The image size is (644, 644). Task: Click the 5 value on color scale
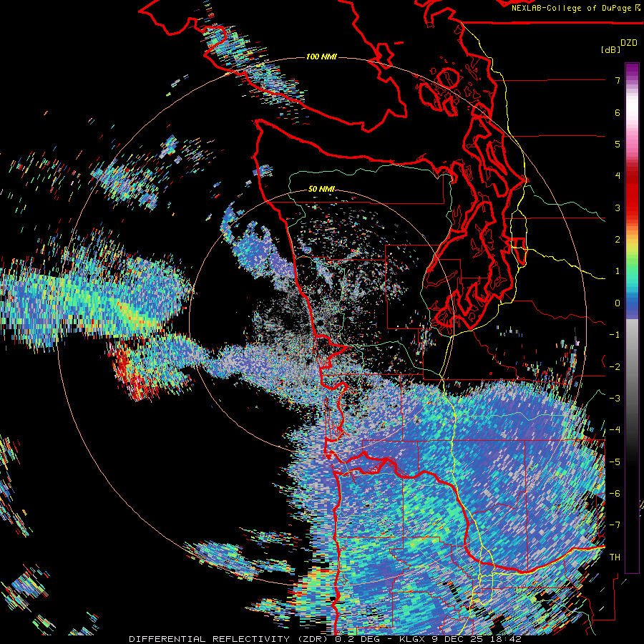tap(618, 144)
